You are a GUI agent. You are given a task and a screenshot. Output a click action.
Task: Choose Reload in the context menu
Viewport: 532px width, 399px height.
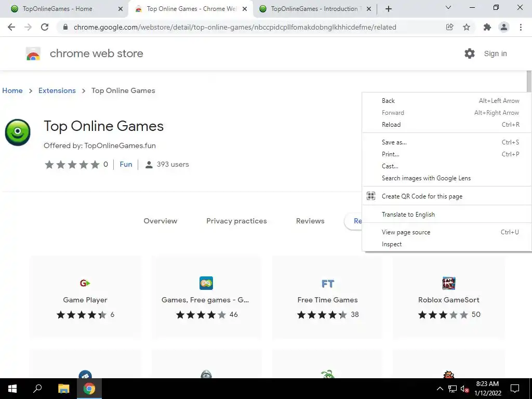(x=447, y=125)
